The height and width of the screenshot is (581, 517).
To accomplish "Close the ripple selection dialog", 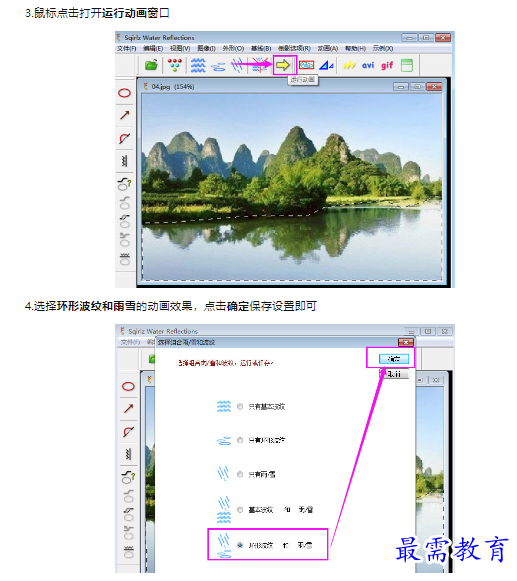I will point(406,342).
